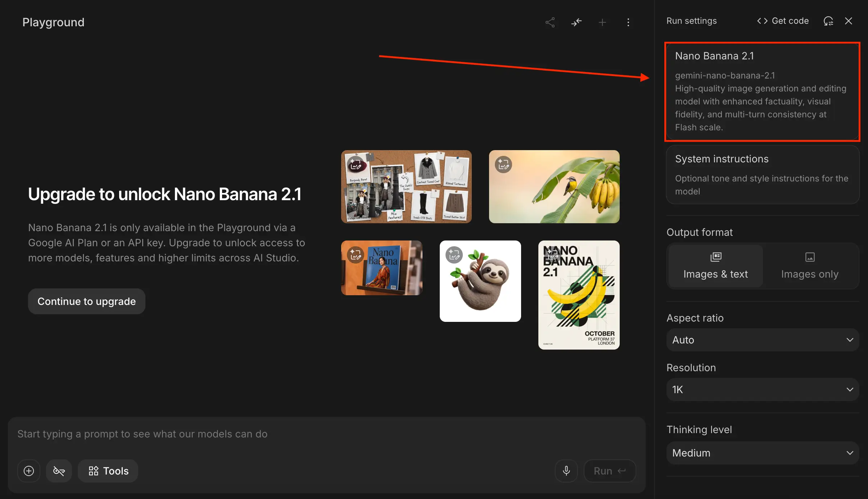
Task: Expand the Thinking level Medium dropdown
Action: coord(763,453)
